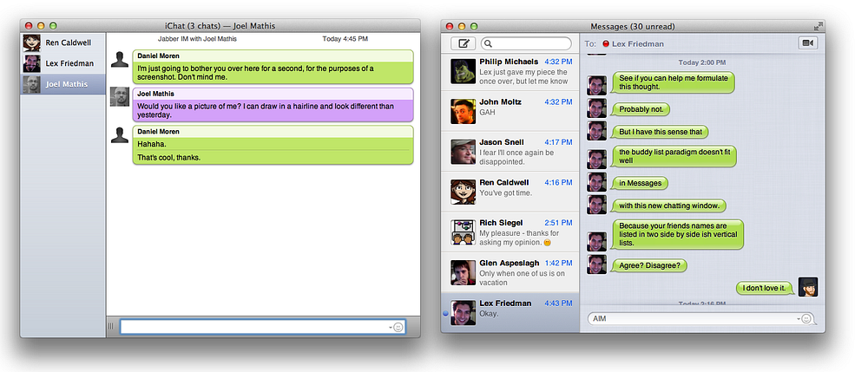This screenshot has height=372, width=868.
Task: Click Joel Mathis's photo beside the purple bubble
Action: click(x=120, y=97)
